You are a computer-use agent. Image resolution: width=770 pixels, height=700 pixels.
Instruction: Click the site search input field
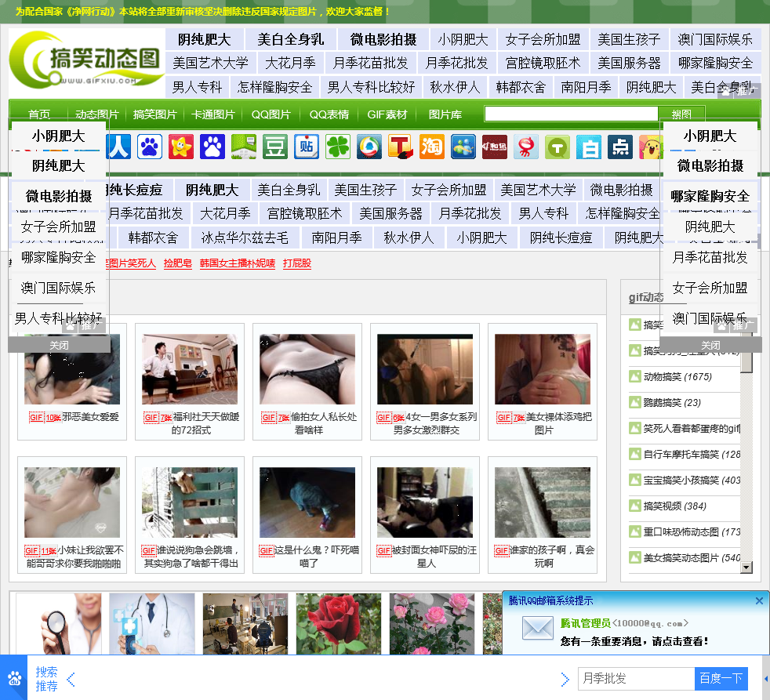(x=571, y=114)
